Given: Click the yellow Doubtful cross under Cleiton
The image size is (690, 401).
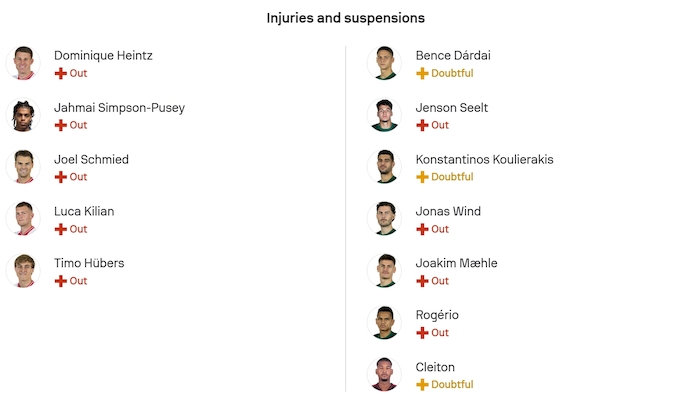Looking at the screenshot, I should [422, 385].
